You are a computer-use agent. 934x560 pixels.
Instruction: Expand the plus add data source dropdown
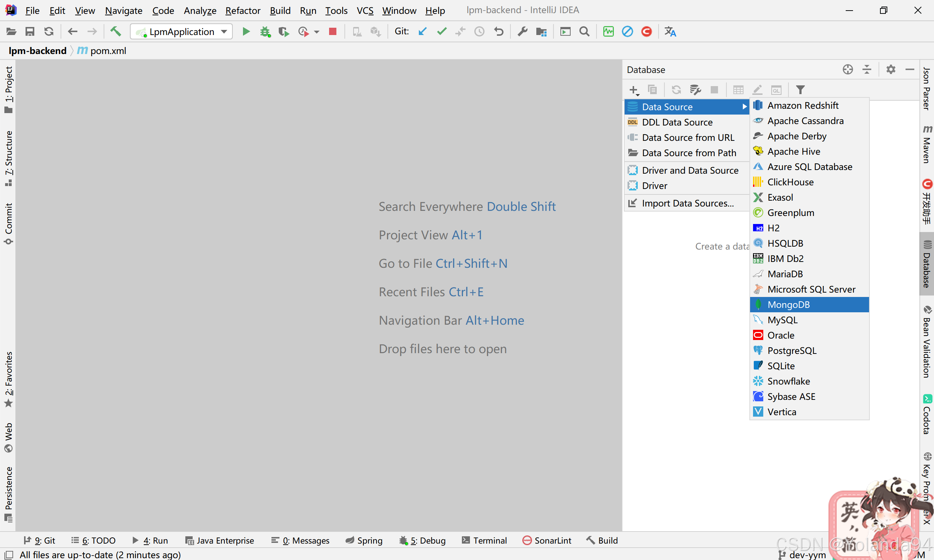coord(634,90)
